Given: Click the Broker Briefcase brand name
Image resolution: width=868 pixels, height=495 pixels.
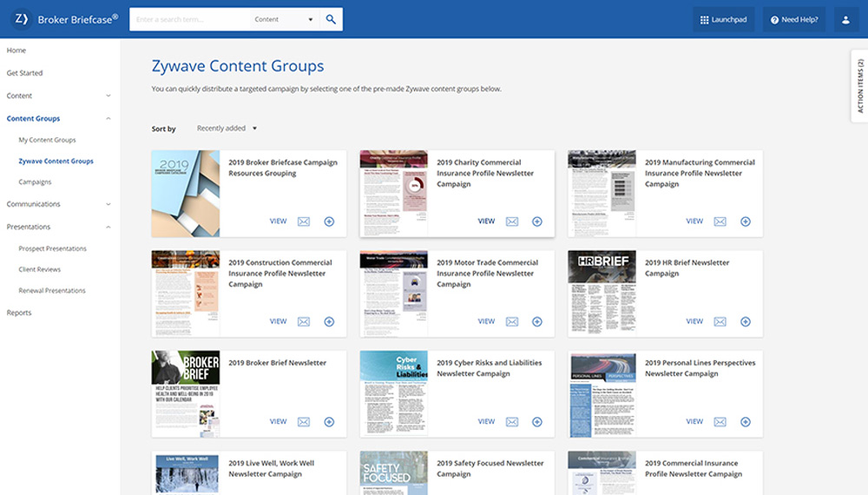Looking at the screenshot, I should pos(78,19).
